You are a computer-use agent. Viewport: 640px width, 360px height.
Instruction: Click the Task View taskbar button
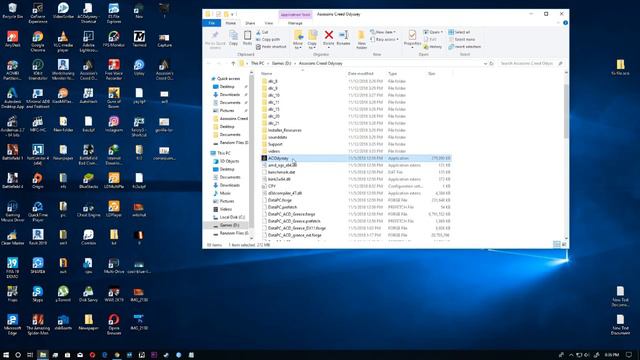point(30,355)
